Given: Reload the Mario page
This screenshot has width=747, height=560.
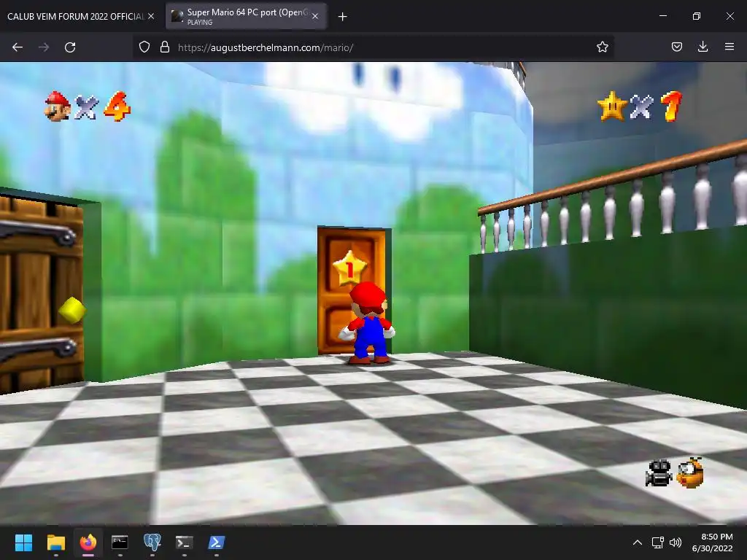Looking at the screenshot, I should pos(70,47).
